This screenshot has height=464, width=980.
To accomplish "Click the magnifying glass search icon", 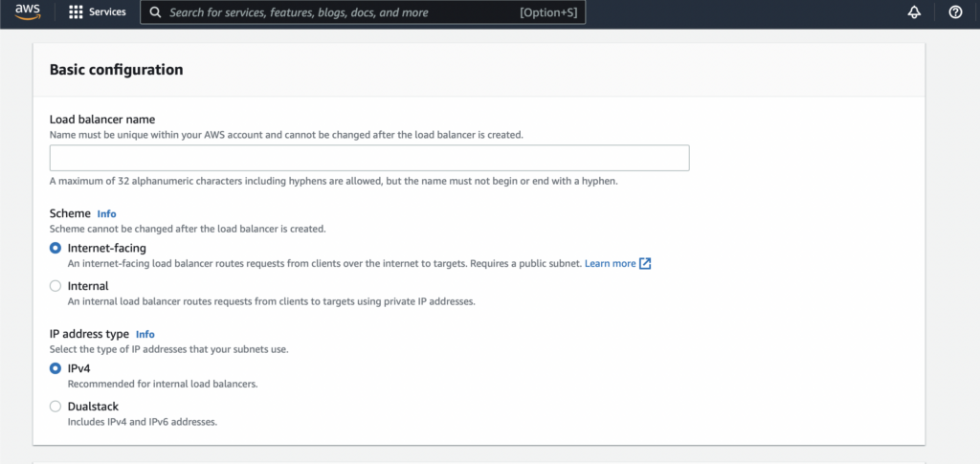I will pyautogui.click(x=156, y=12).
